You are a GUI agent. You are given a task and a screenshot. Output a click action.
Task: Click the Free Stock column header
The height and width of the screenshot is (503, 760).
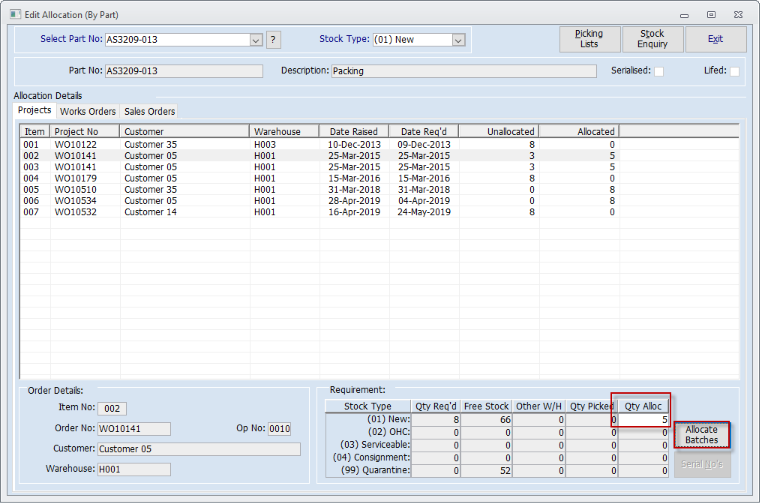coord(486,406)
